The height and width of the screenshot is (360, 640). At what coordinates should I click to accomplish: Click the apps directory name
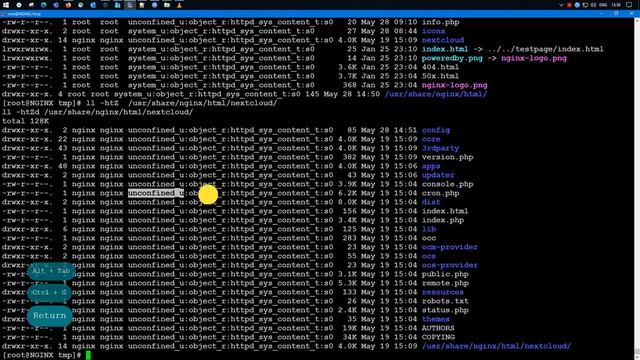(x=431, y=166)
